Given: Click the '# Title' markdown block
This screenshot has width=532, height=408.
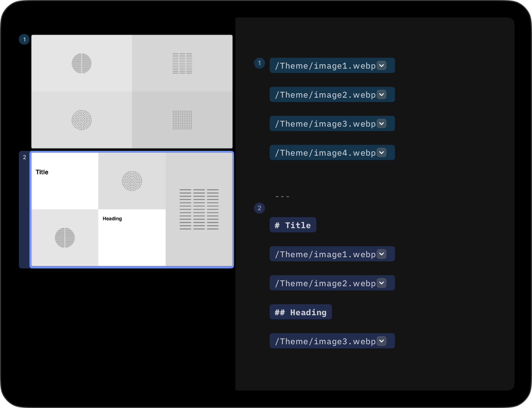Looking at the screenshot, I should (293, 225).
